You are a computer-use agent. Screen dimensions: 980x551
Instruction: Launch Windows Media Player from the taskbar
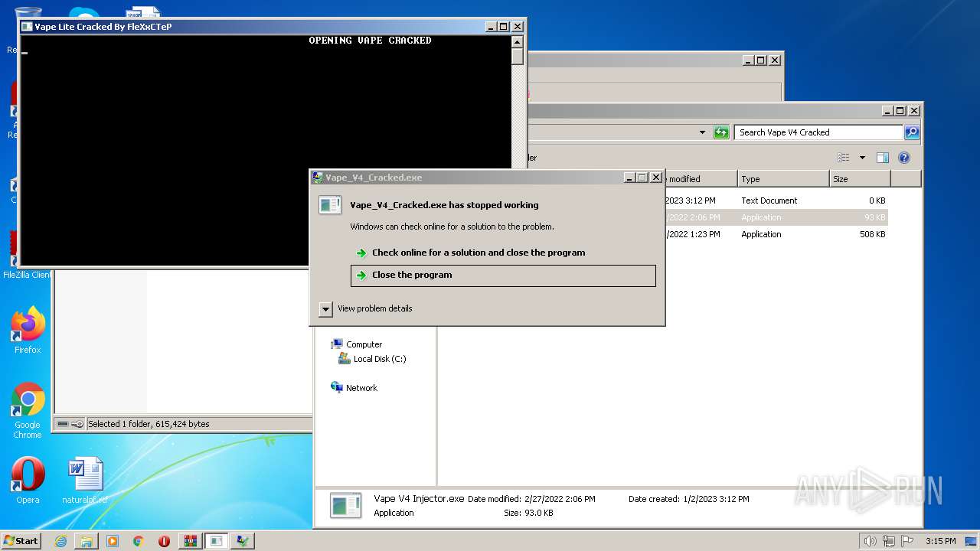(113, 541)
